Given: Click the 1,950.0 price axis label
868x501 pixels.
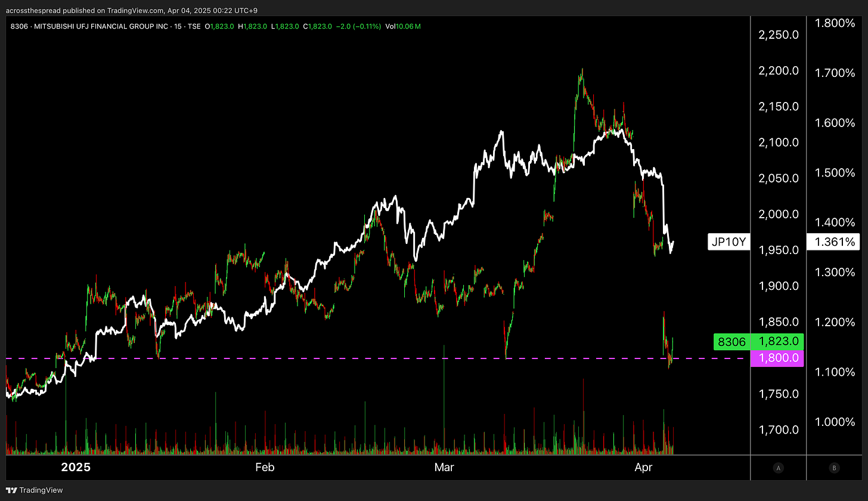Looking at the screenshot, I should point(778,249).
